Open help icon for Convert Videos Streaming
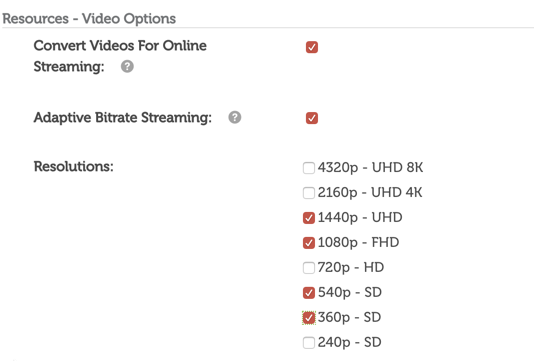534x361 pixels. (127, 66)
